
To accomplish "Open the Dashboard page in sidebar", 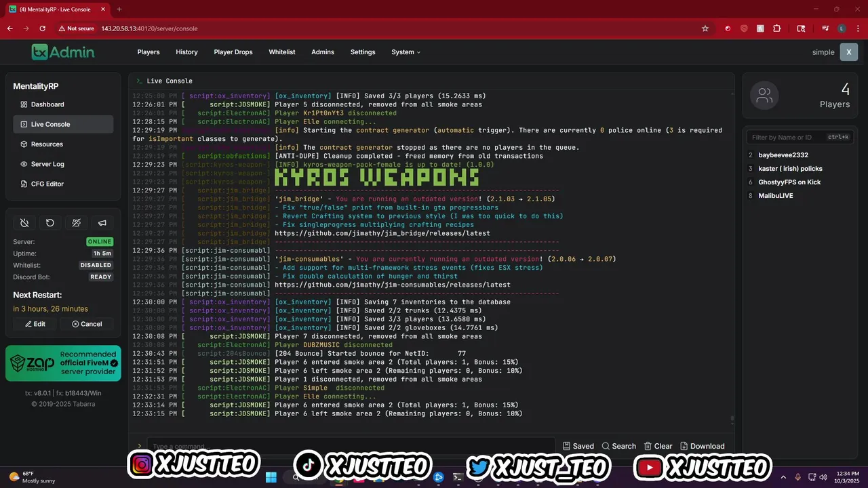I will tap(63, 104).
